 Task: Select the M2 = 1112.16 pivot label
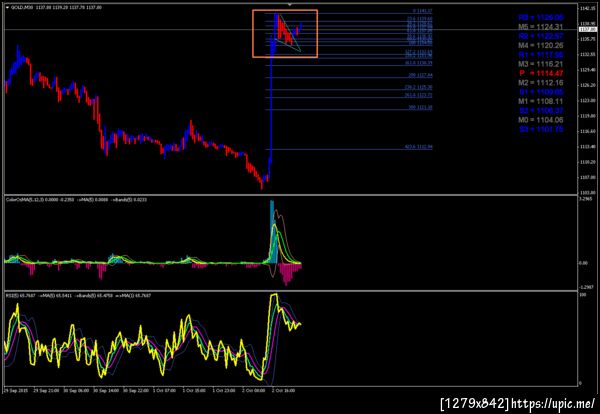[x=541, y=83]
